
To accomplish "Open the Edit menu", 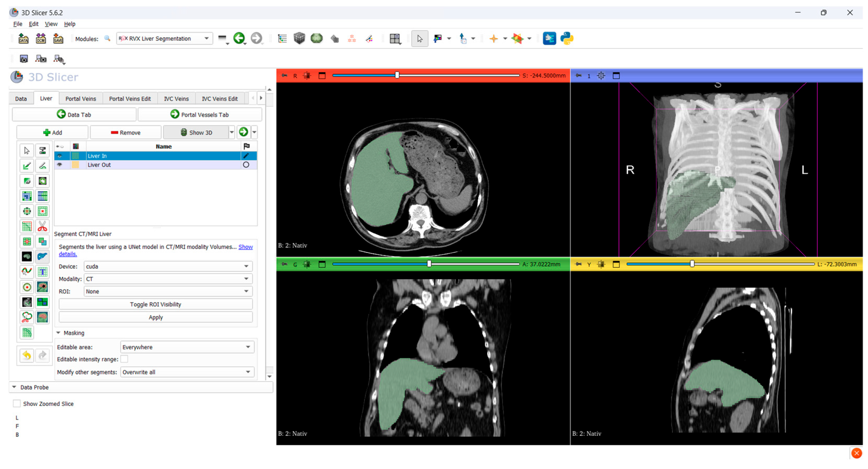I will [x=33, y=24].
